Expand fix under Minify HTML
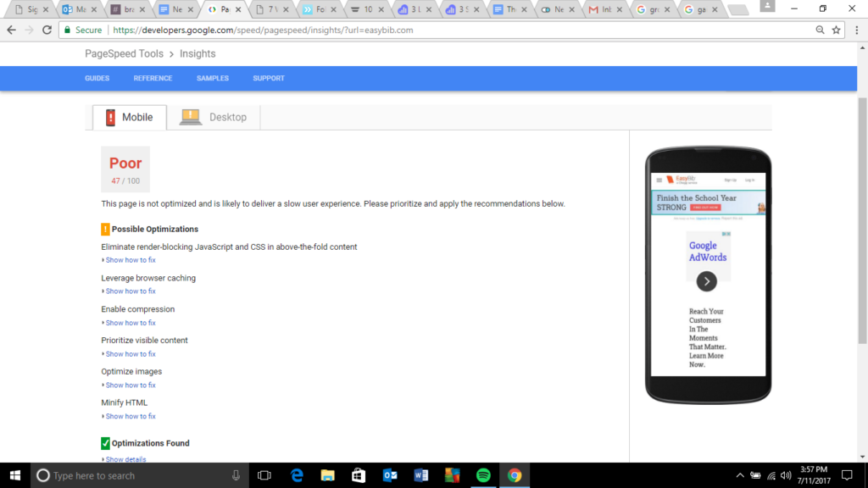The image size is (868, 488). click(130, 416)
